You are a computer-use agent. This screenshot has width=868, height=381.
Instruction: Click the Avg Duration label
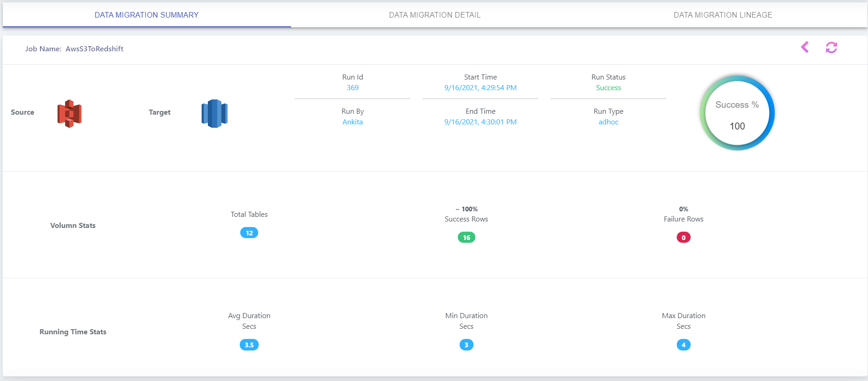click(x=249, y=316)
